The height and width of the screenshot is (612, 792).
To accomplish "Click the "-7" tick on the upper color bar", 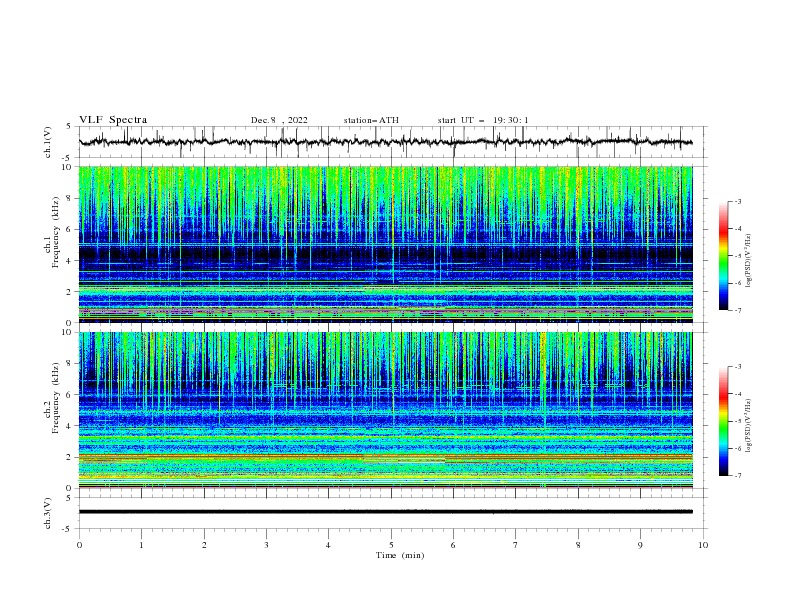I will (x=737, y=310).
